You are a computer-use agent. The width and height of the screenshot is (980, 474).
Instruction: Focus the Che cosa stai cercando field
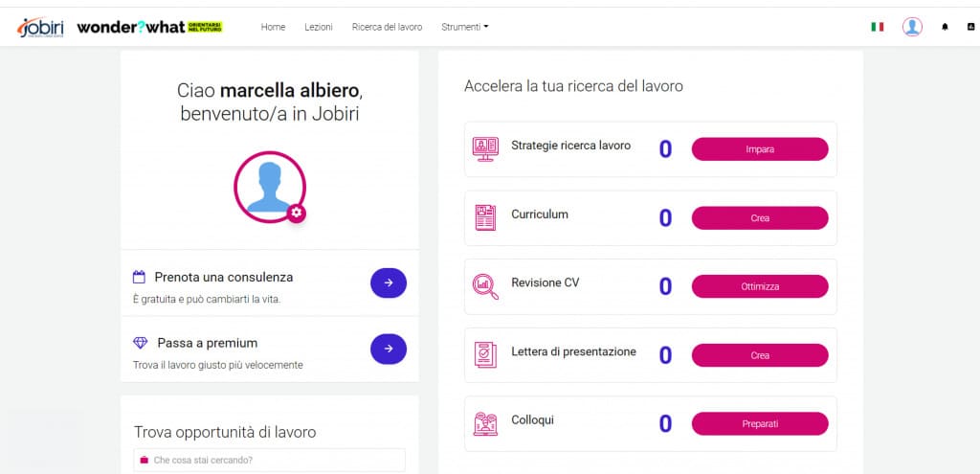click(x=269, y=460)
